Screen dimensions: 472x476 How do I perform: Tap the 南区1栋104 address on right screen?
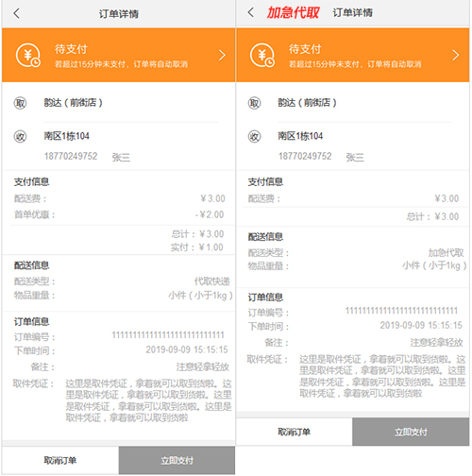tap(300, 136)
